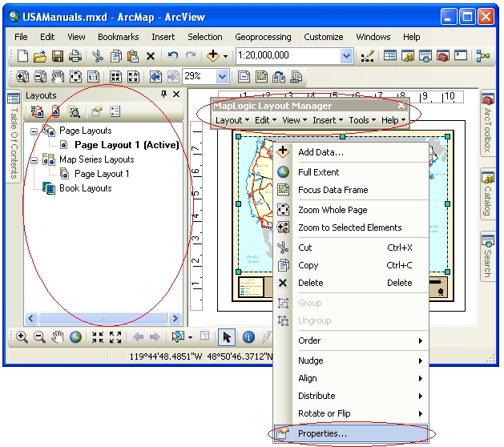Choose Properties... from the context menu
Screen dimensions: 504x447
click(351, 433)
